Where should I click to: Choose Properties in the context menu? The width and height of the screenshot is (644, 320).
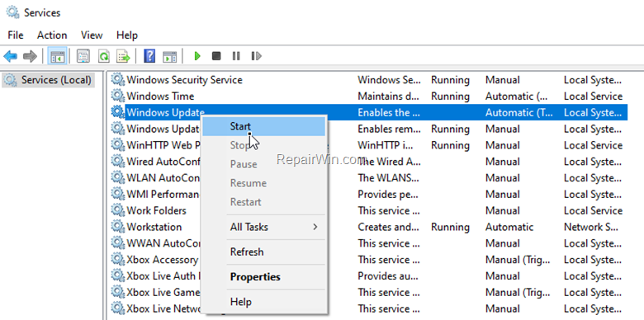(263, 277)
